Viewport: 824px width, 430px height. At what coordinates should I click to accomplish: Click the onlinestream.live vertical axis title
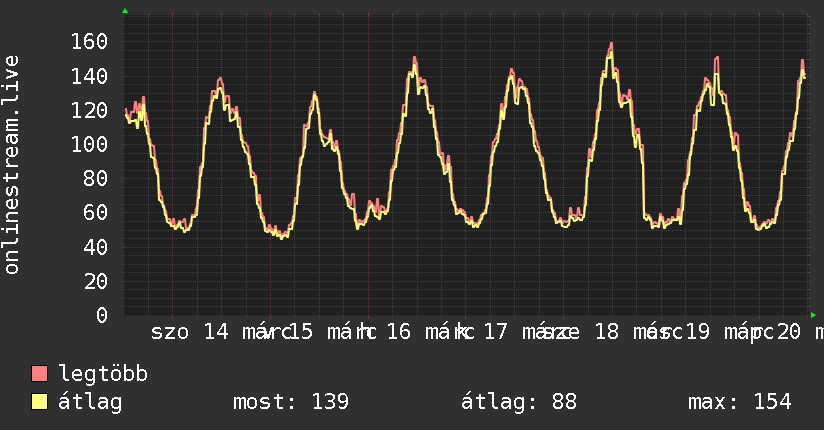coord(12,165)
